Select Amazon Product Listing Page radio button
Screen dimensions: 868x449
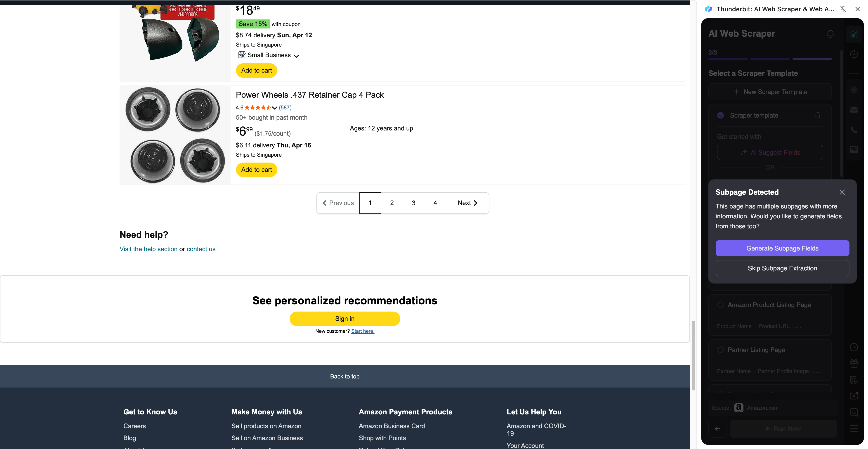(720, 305)
